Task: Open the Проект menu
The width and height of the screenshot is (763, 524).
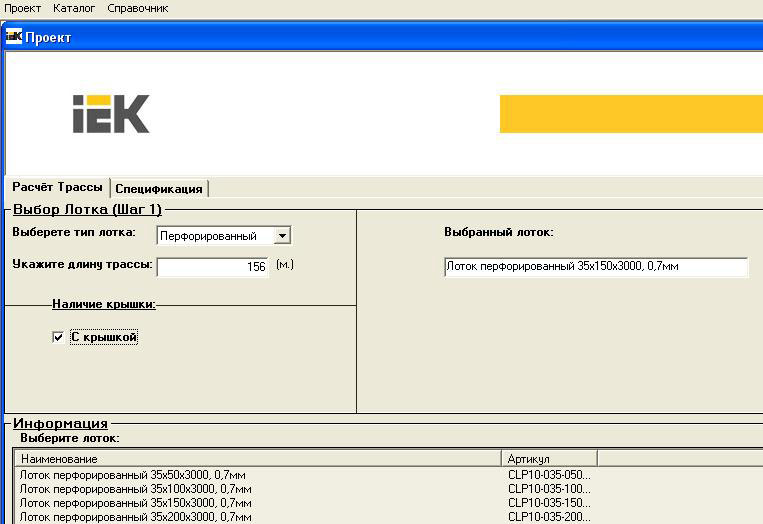Action: pyautogui.click(x=23, y=8)
